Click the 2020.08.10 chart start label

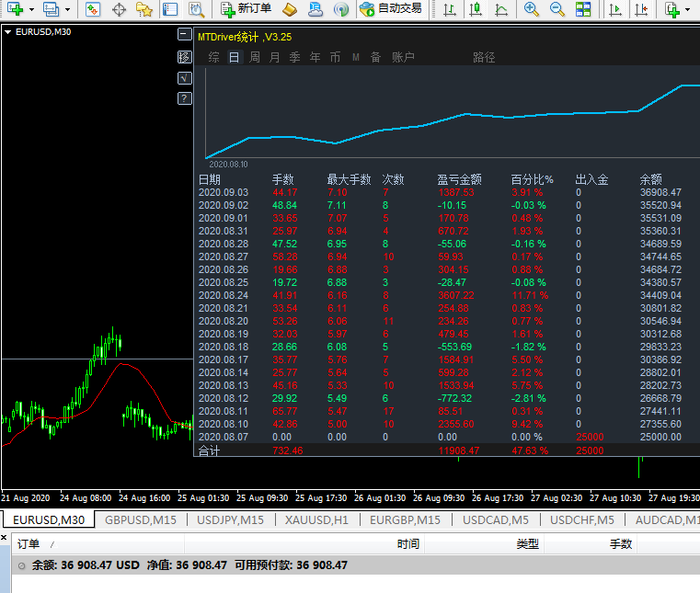[x=228, y=165]
